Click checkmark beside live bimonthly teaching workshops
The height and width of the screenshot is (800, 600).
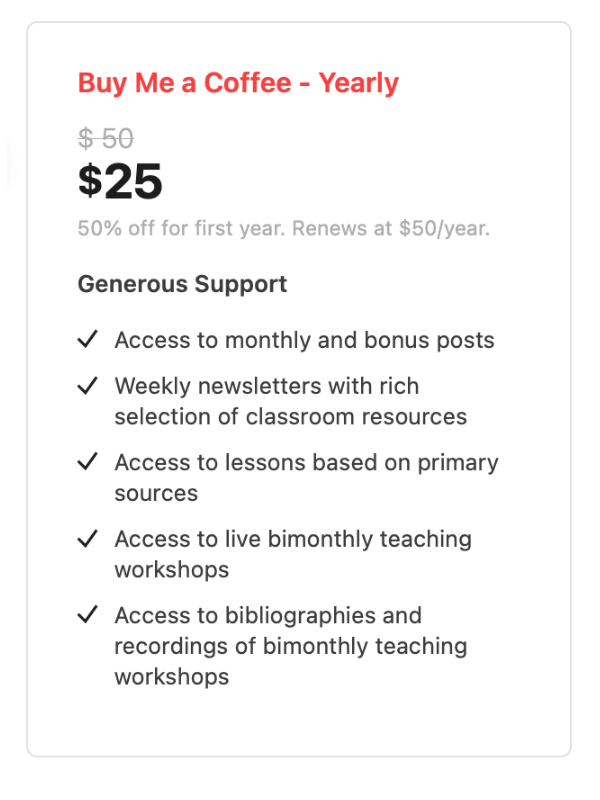click(87, 538)
